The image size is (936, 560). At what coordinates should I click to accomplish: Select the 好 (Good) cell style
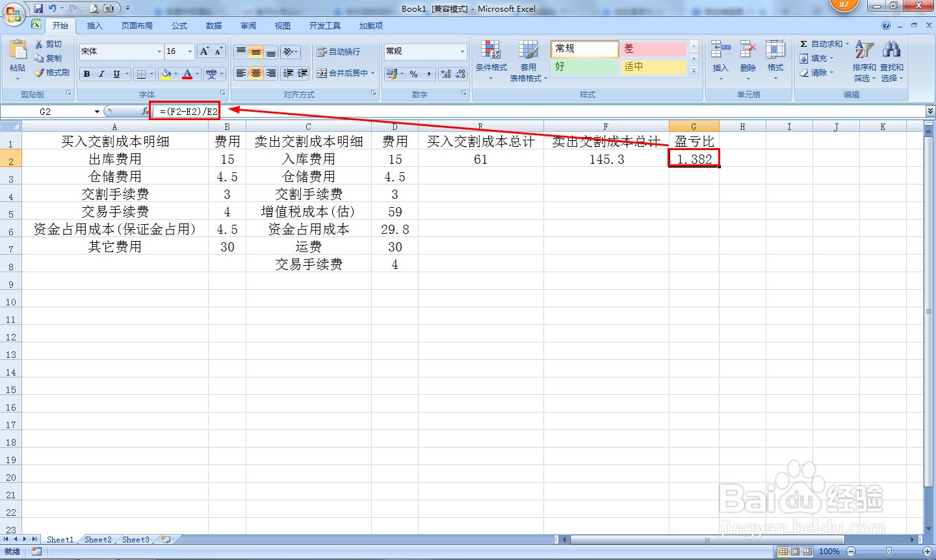(x=584, y=67)
